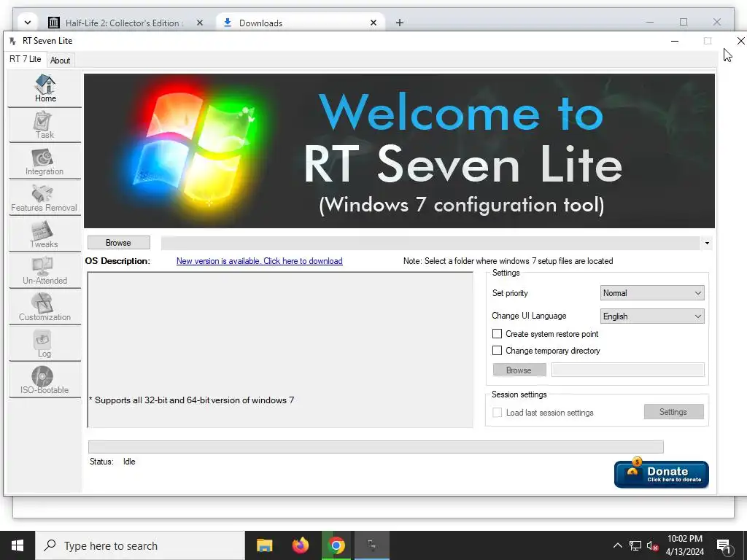Open the clock and date flyout
The height and width of the screenshot is (560, 747).
684,545
